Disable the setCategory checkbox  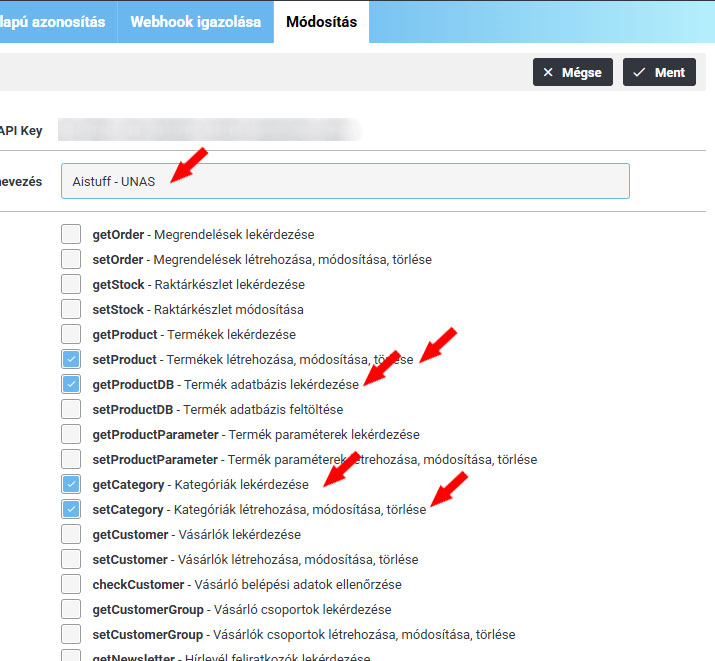[71, 509]
